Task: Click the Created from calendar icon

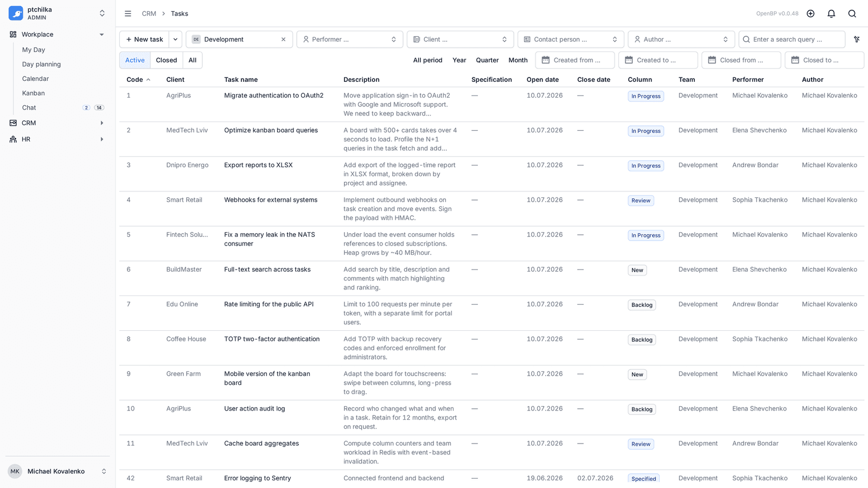Action: click(x=546, y=60)
